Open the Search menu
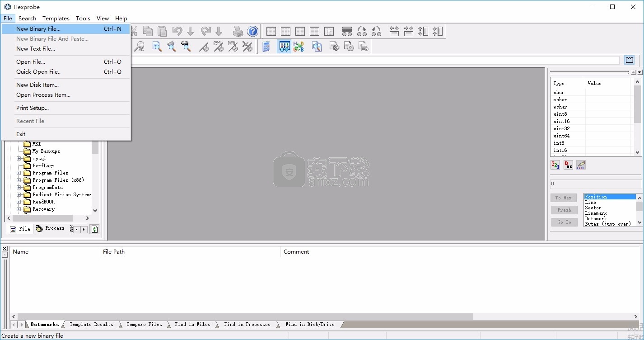 coord(27,19)
